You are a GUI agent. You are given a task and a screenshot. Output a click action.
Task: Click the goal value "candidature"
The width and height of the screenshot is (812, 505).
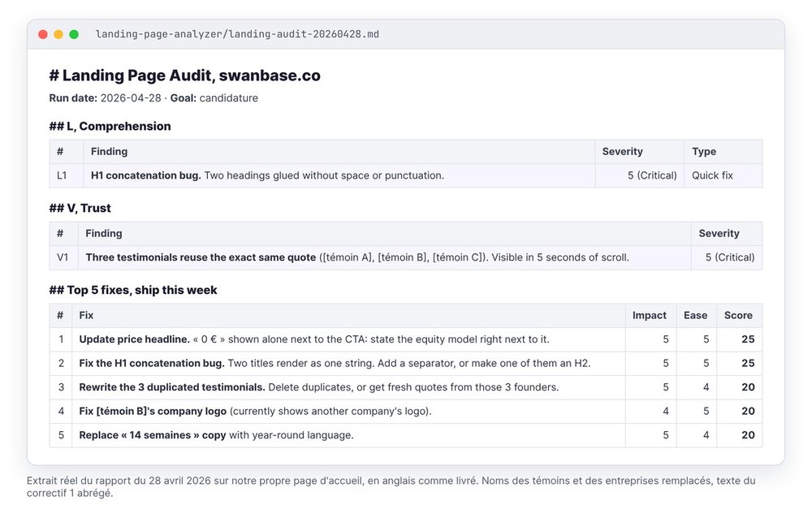228,98
